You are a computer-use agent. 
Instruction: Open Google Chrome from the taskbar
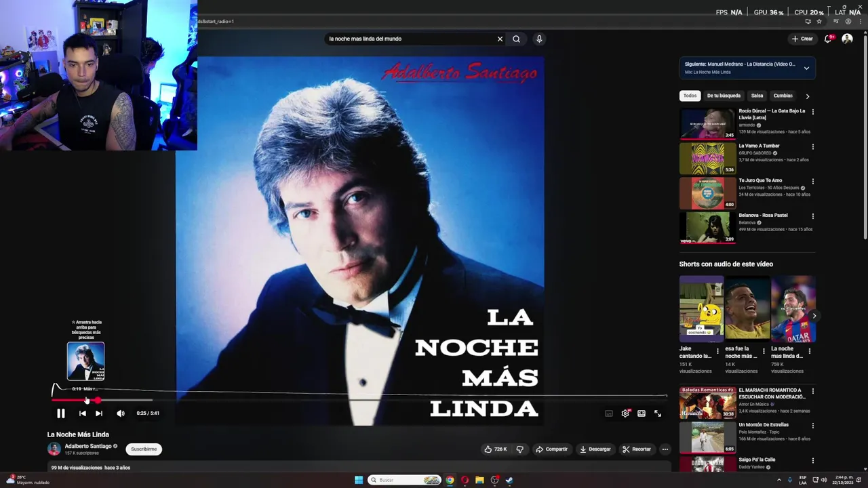pyautogui.click(x=450, y=480)
